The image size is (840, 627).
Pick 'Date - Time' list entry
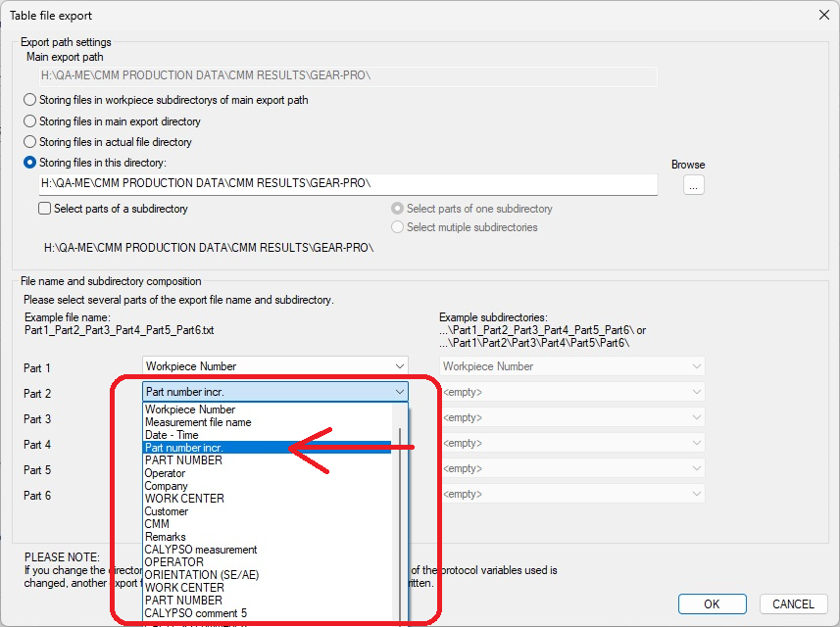pyautogui.click(x=172, y=435)
